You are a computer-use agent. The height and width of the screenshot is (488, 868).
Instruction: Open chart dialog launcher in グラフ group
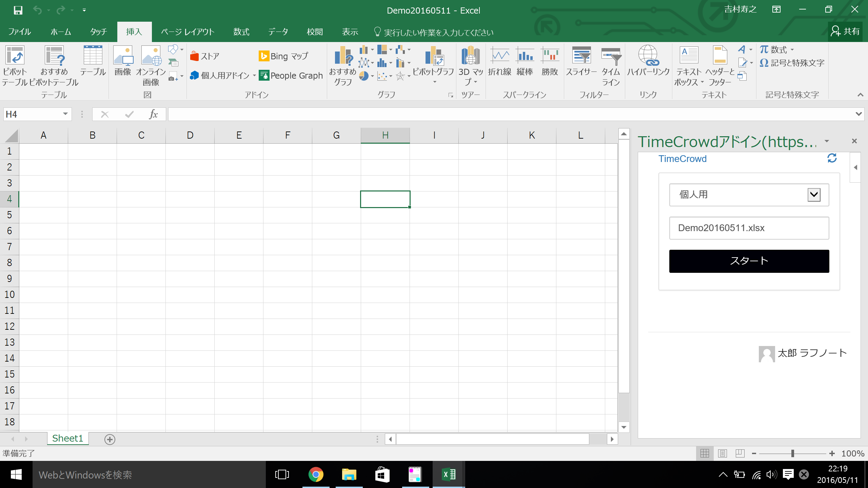[451, 95]
